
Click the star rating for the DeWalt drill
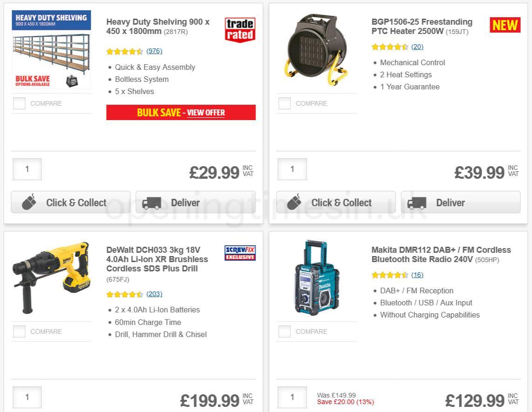coord(125,294)
